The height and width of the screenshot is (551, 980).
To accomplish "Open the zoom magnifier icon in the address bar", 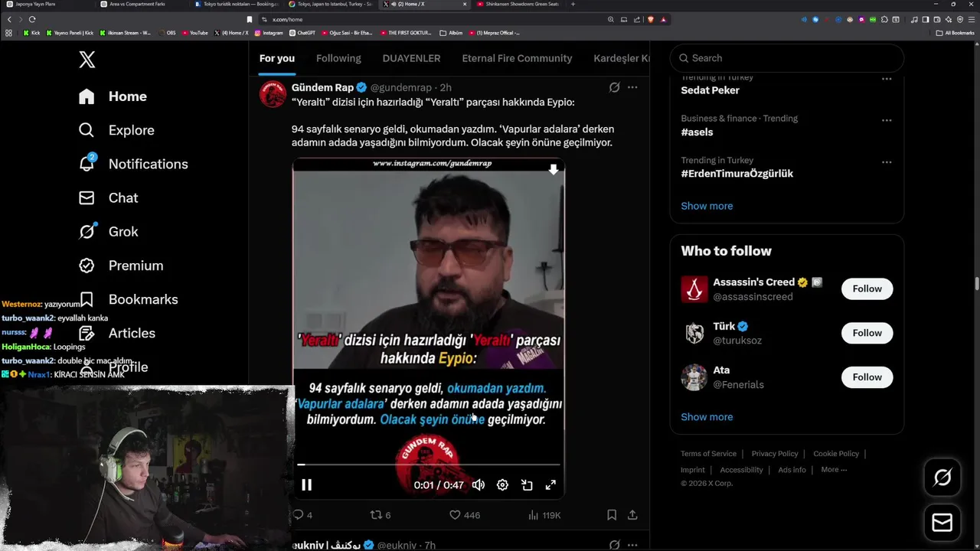I will pyautogui.click(x=610, y=19).
